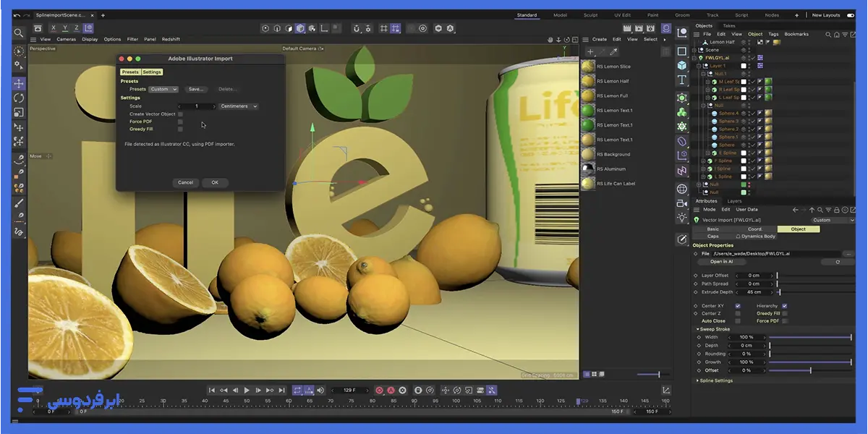Viewport: 868px width, 434px height.
Task: Uncheck Center XY in Attributes
Action: click(738, 306)
